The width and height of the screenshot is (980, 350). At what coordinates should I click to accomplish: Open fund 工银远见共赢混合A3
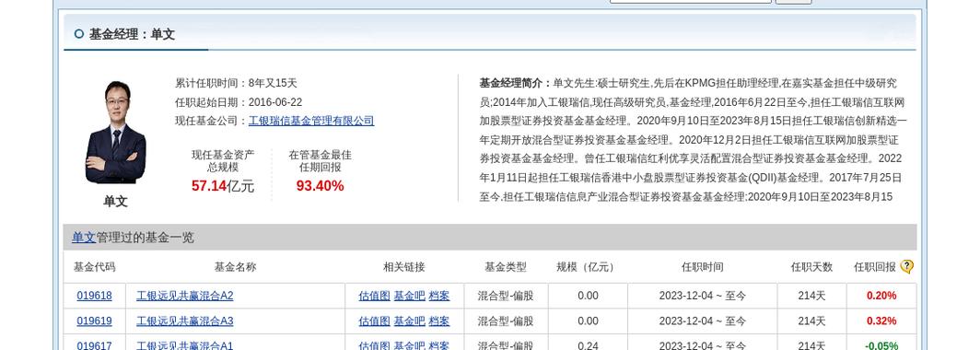coord(184,321)
